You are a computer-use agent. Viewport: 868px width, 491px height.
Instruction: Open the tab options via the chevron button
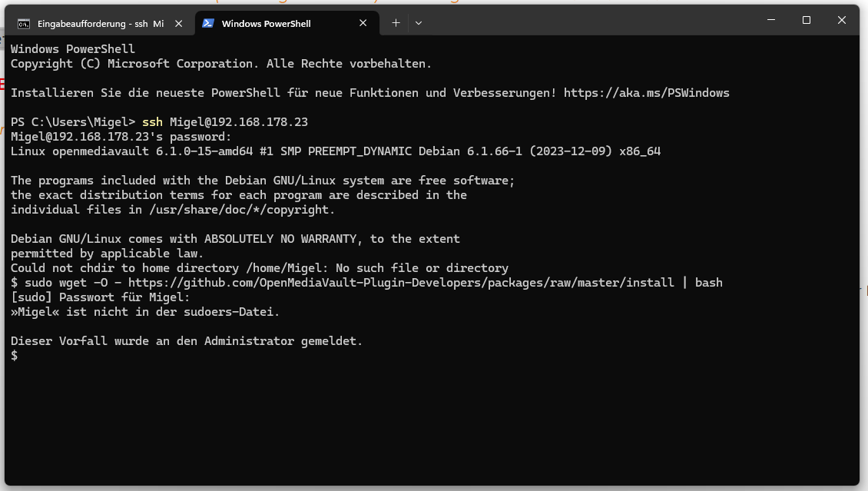pyautogui.click(x=419, y=23)
